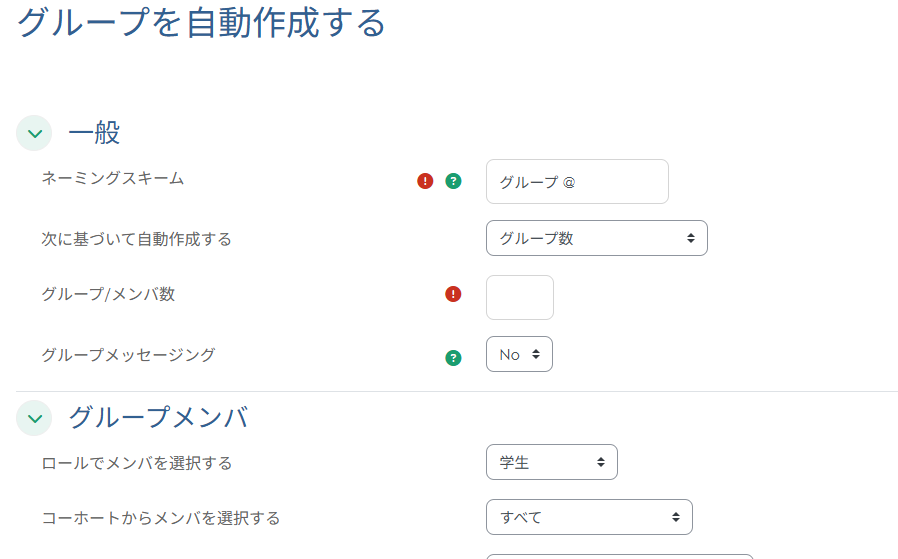
Task: Collapse the 一般 section chevron
Action: click(x=34, y=133)
